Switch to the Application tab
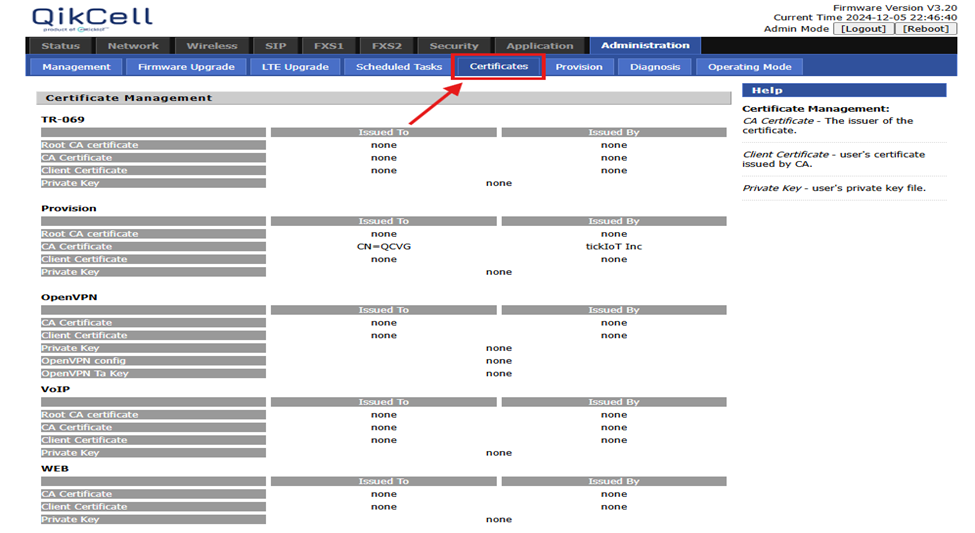 click(540, 46)
